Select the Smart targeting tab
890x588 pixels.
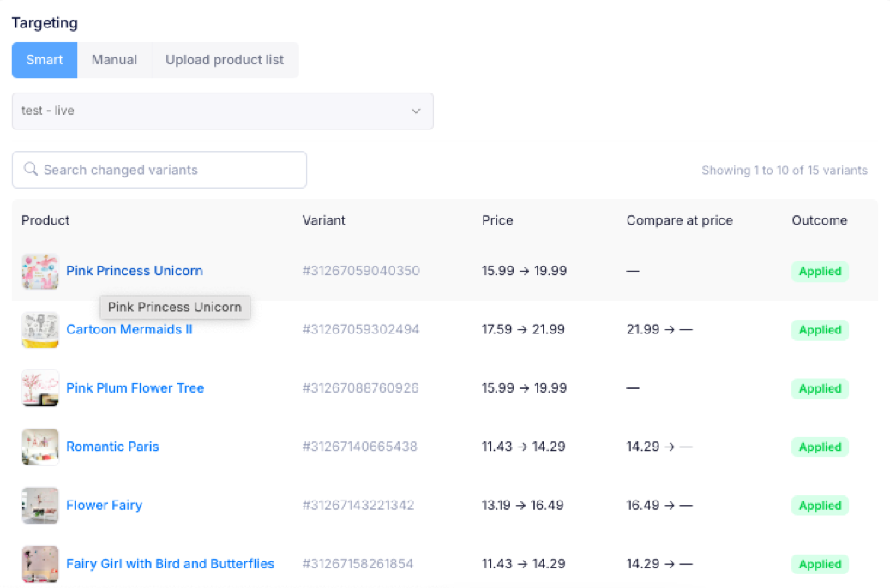[45, 60]
